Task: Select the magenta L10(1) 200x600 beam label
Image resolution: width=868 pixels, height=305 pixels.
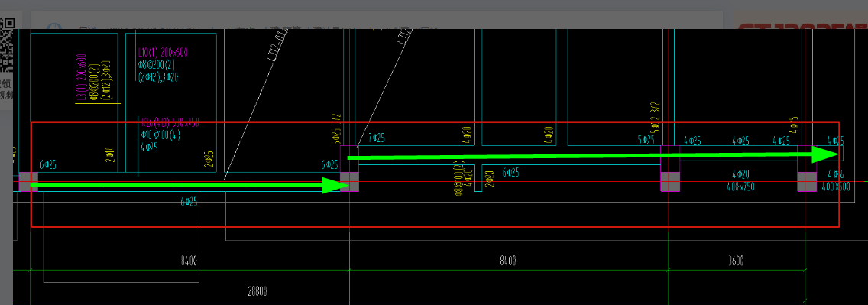Action: 163,54
